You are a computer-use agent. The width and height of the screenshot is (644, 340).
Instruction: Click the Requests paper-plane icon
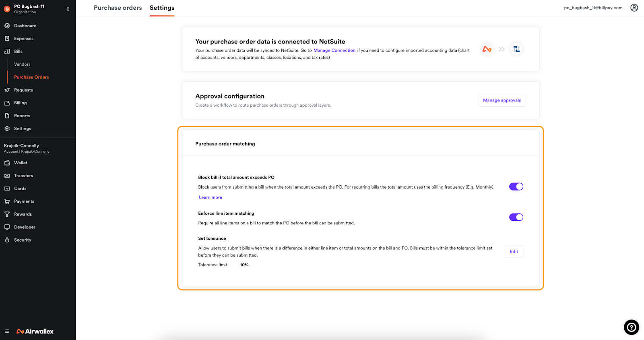click(x=7, y=90)
